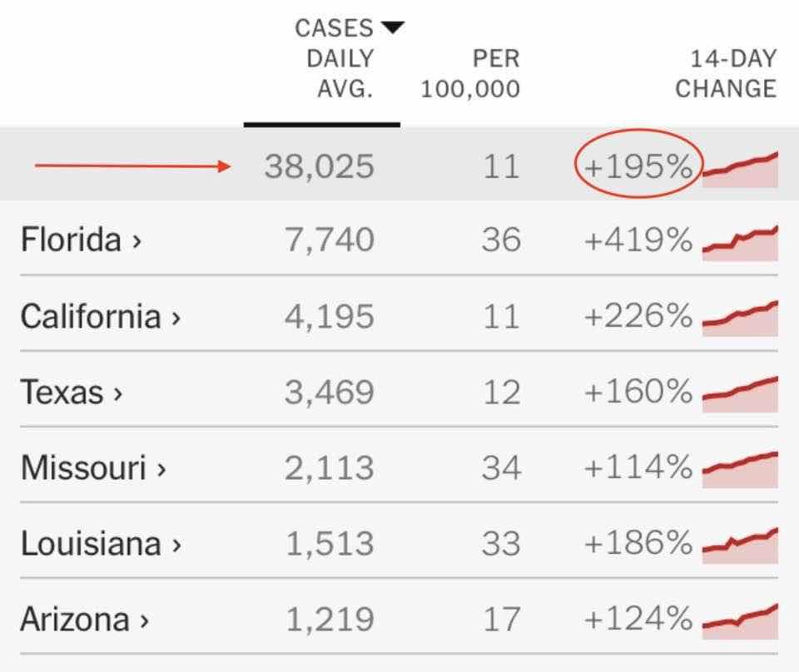Click Louisiana's 14-day trend sparkline
Screen dimensions: 799x672
click(x=741, y=546)
